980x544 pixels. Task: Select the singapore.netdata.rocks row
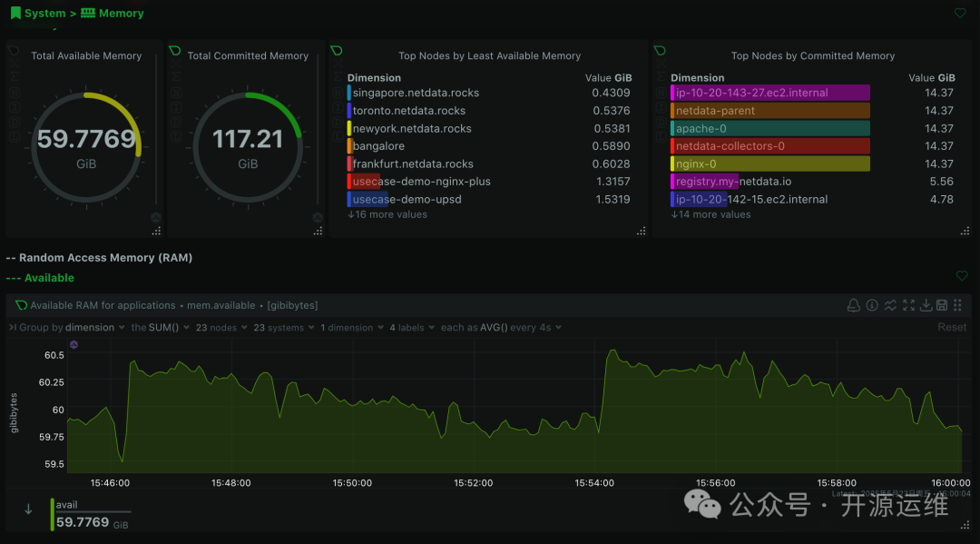point(489,93)
